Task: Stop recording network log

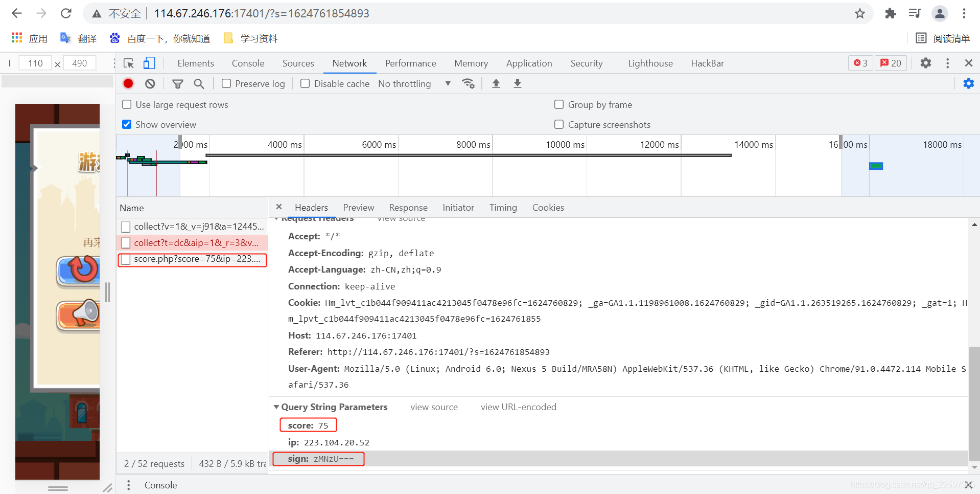Action: (x=128, y=83)
